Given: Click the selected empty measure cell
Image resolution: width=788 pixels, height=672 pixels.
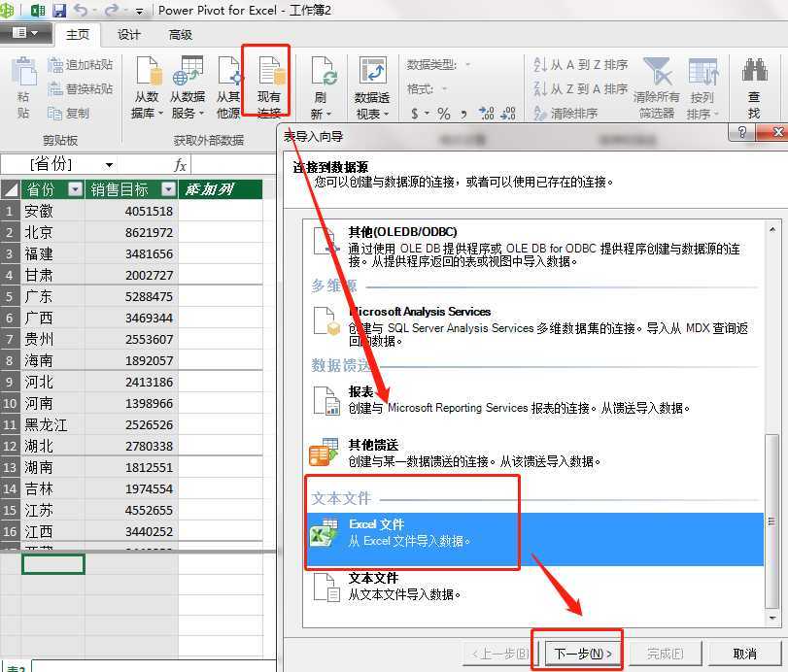Looking at the screenshot, I should point(52,564).
